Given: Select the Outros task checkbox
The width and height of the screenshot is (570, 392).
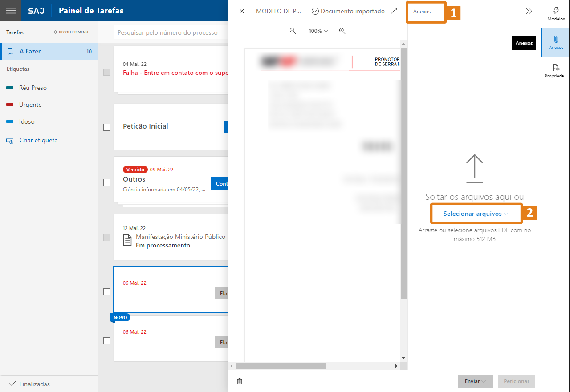Looking at the screenshot, I should click(107, 182).
